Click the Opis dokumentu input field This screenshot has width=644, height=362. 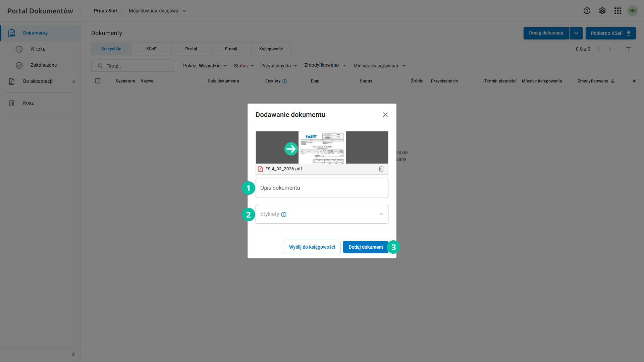point(322,188)
